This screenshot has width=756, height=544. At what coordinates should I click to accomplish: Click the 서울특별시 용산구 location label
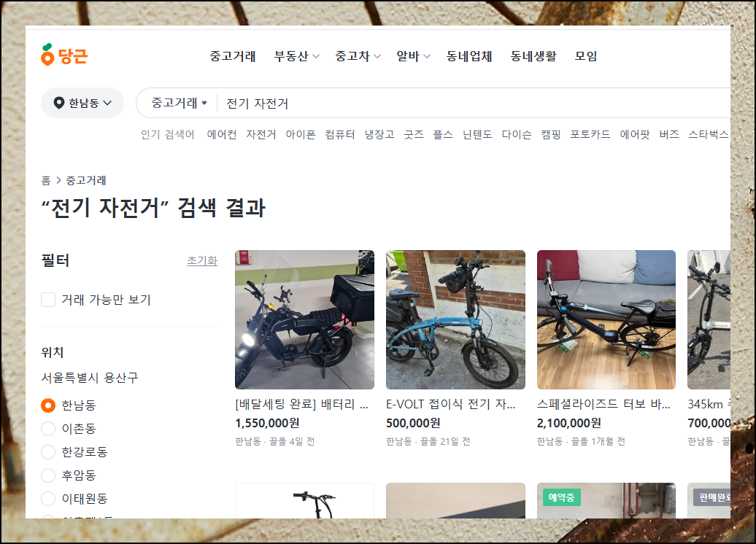(90, 378)
